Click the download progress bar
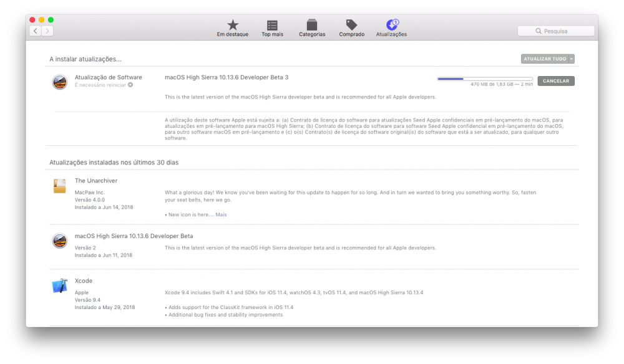 click(485, 79)
